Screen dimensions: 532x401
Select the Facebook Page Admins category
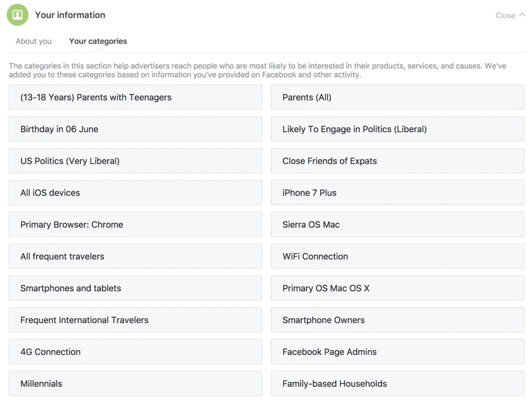click(397, 352)
